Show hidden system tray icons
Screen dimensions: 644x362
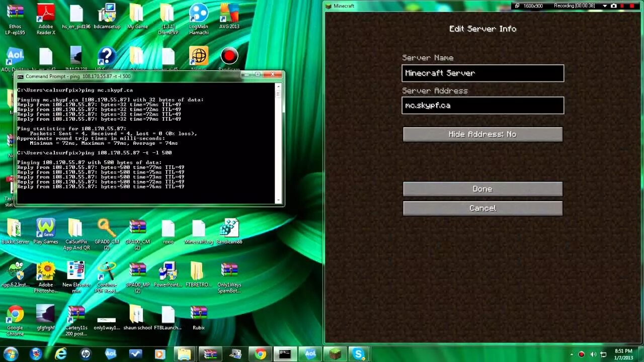point(572,354)
